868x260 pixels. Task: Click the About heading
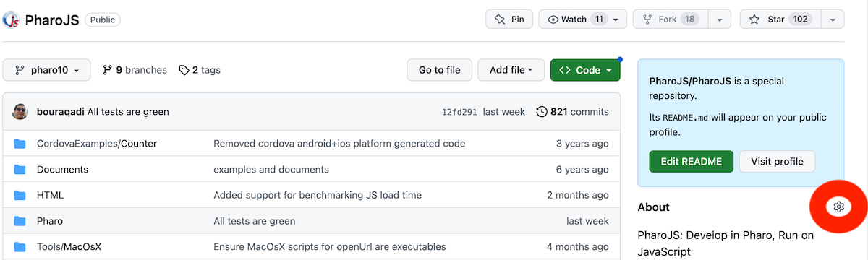[653, 207]
